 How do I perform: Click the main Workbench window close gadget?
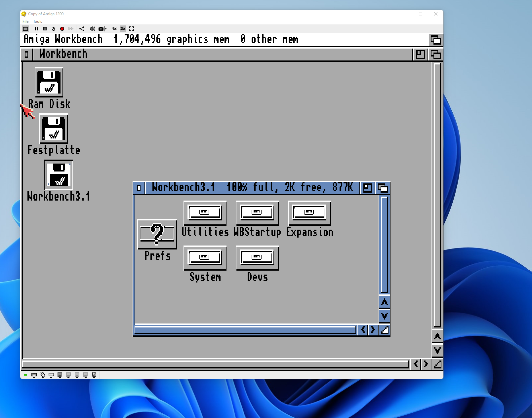pyautogui.click(x=26, y=55)
